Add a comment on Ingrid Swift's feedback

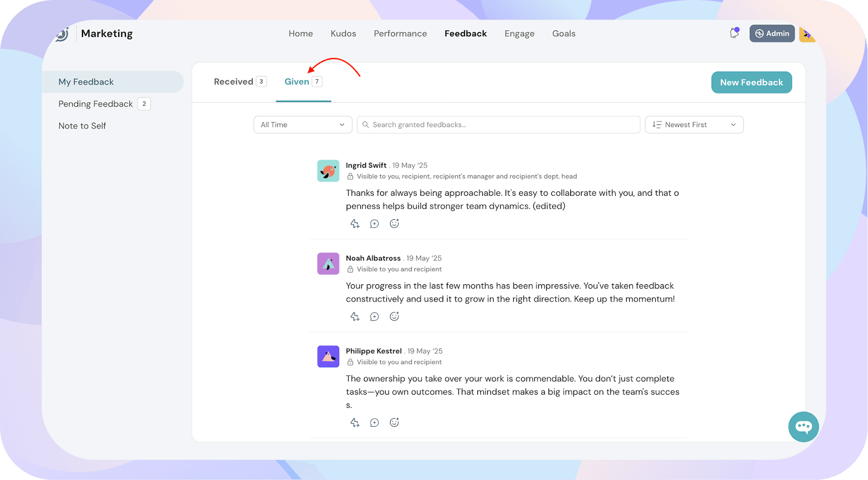(x=374, y=223)
